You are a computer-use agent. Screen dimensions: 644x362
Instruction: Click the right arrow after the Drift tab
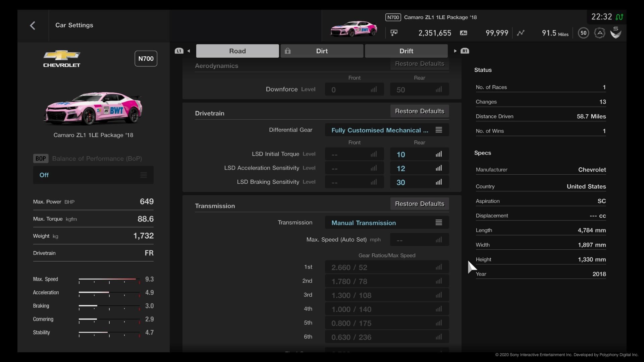[455, 51]
